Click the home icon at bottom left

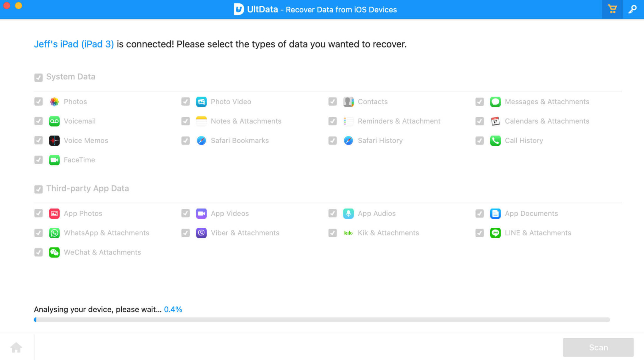(x=16, y=347)
